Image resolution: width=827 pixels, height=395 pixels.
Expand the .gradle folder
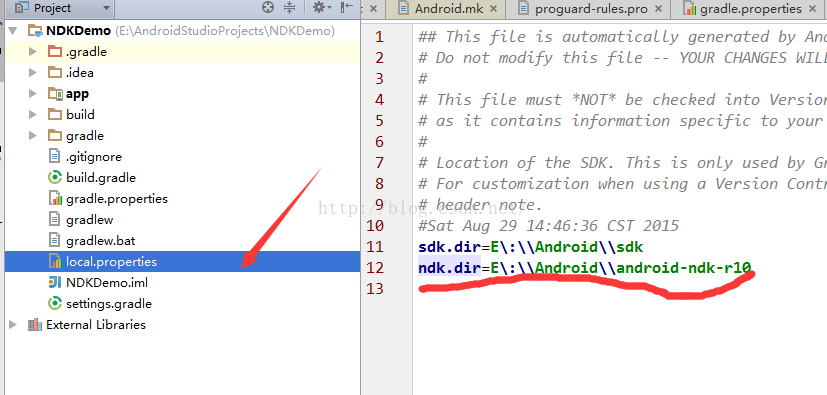click(33, 52)
